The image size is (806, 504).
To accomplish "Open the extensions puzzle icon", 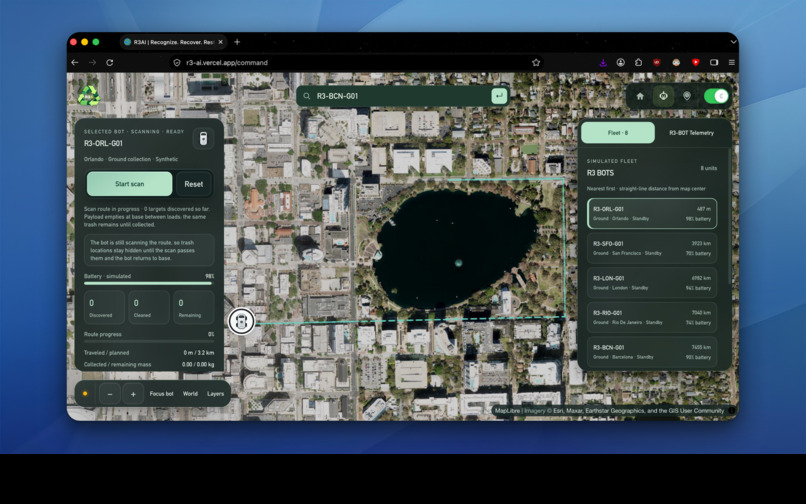I will pyautogui.click(x=638, y=63).
